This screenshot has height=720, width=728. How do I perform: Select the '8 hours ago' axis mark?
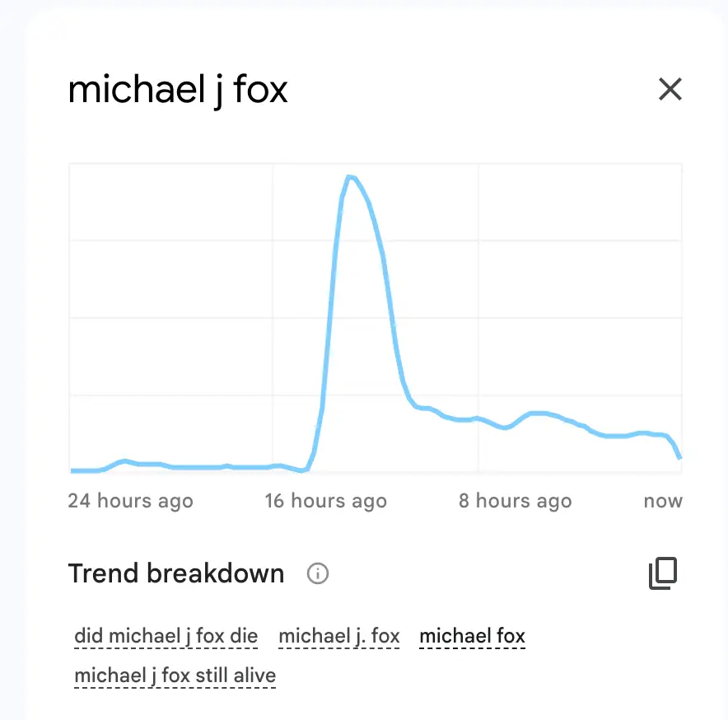click(x=515, y=500)
